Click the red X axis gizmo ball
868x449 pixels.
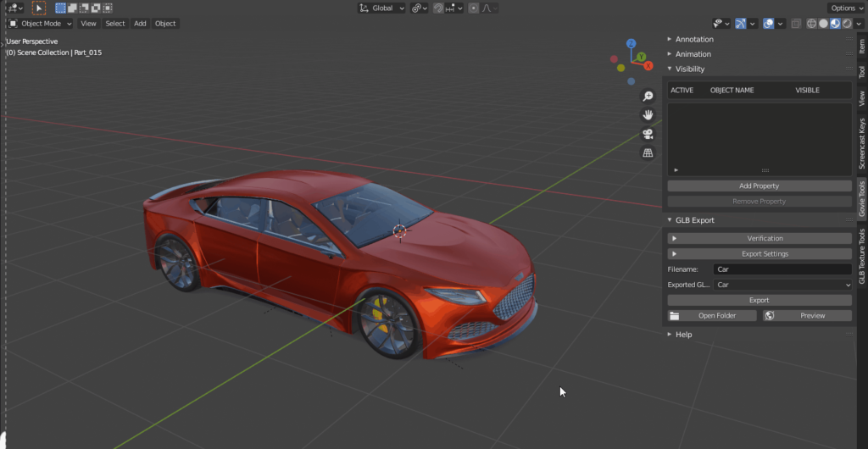point(648,65)
